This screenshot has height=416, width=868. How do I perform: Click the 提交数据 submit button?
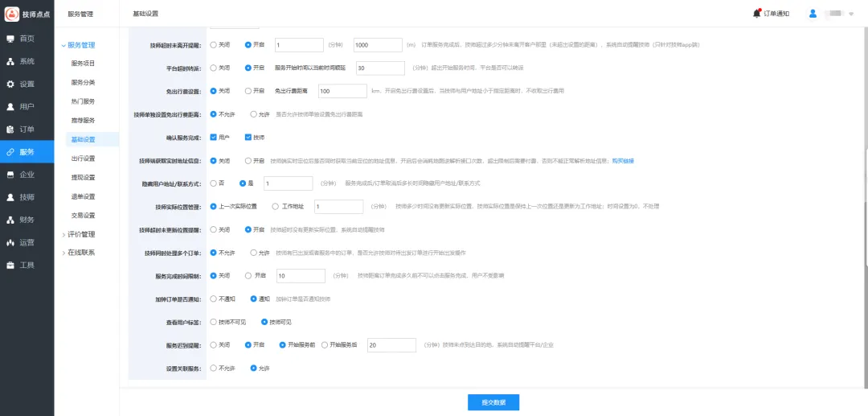487,402
